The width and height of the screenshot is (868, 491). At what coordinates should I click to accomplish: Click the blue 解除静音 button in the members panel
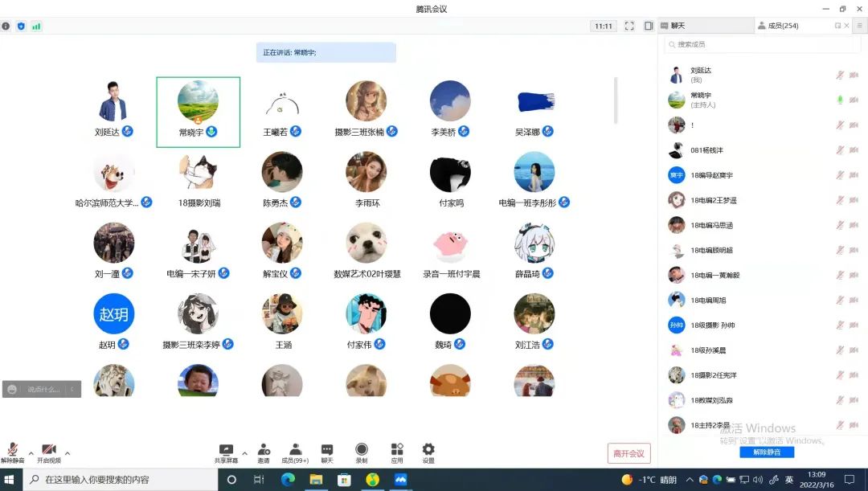(x=767, y=452)
